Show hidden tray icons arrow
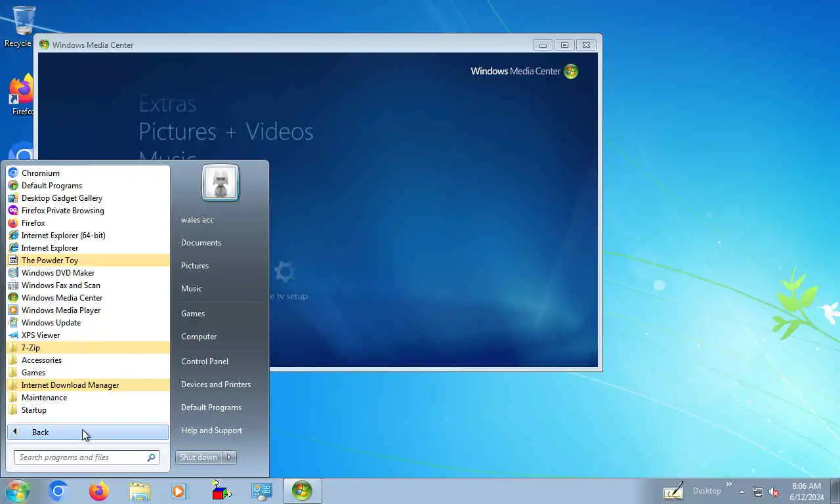The image size is (840, 504). [742, 492]
